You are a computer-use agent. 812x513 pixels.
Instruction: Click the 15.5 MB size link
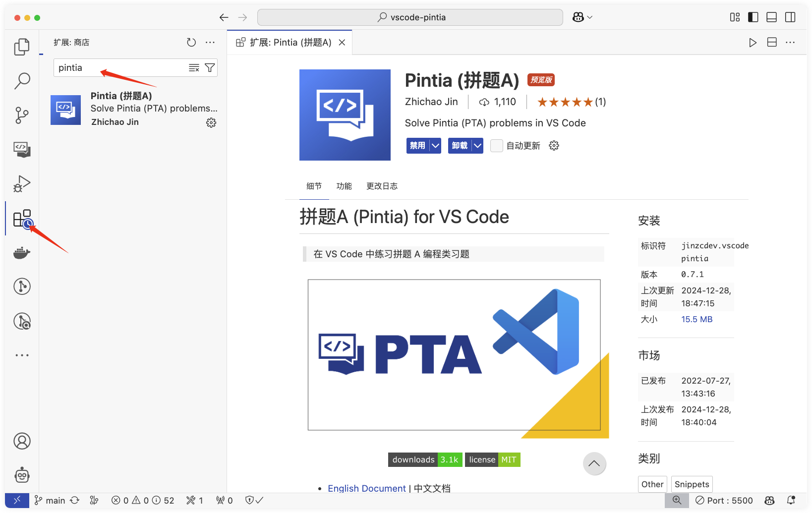coord(696,319)
